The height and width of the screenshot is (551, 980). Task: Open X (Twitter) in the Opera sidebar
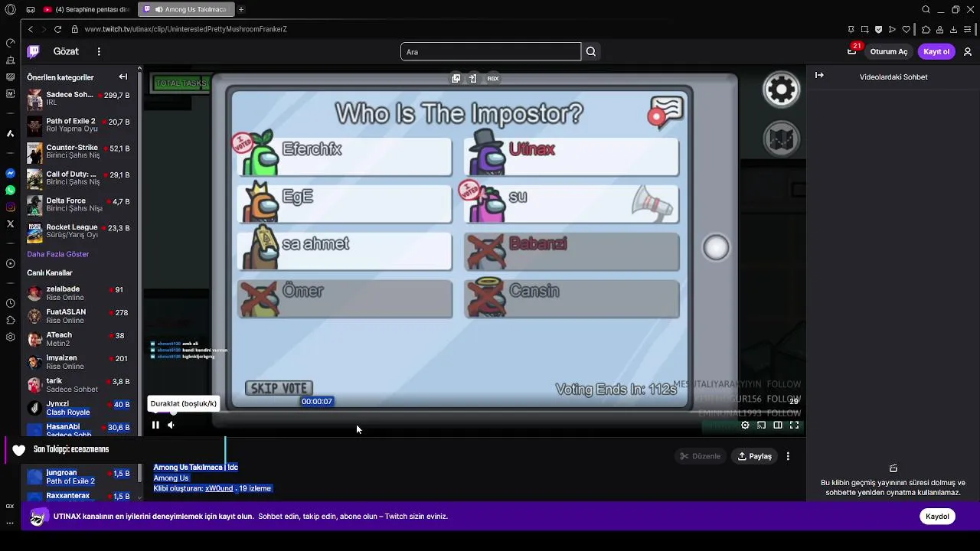(x=10, y=223)
